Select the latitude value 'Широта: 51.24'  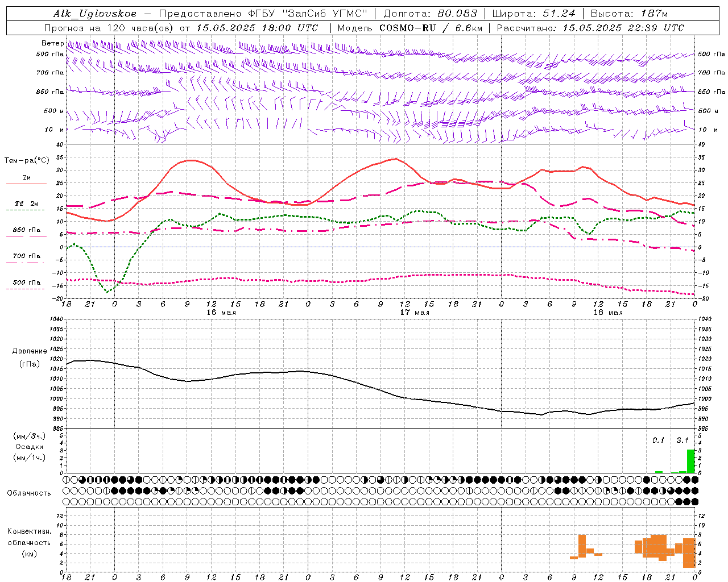533,14
